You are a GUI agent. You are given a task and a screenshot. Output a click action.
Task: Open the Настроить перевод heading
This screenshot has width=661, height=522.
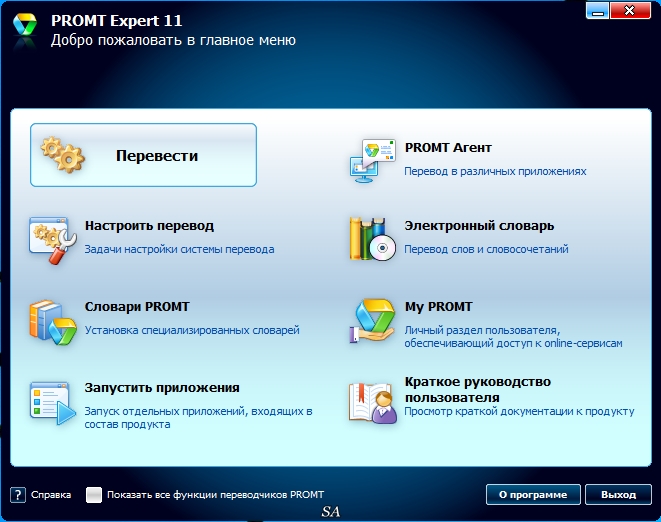[x=149, y=226]
